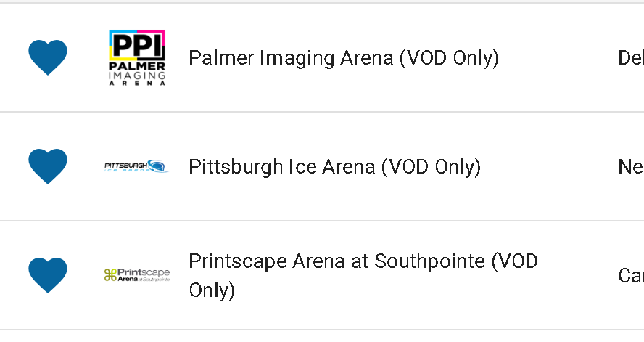The height and width of the screenshot is (342, 644).
Task: Open Pittsburgh Ice Arena (VOD Only) venue
Action: [335, 167]
